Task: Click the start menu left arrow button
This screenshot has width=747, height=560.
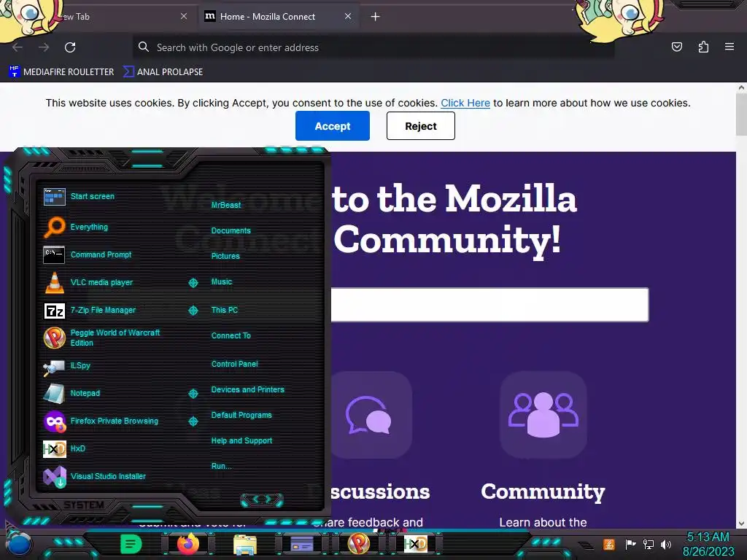Action: point(255,499)
